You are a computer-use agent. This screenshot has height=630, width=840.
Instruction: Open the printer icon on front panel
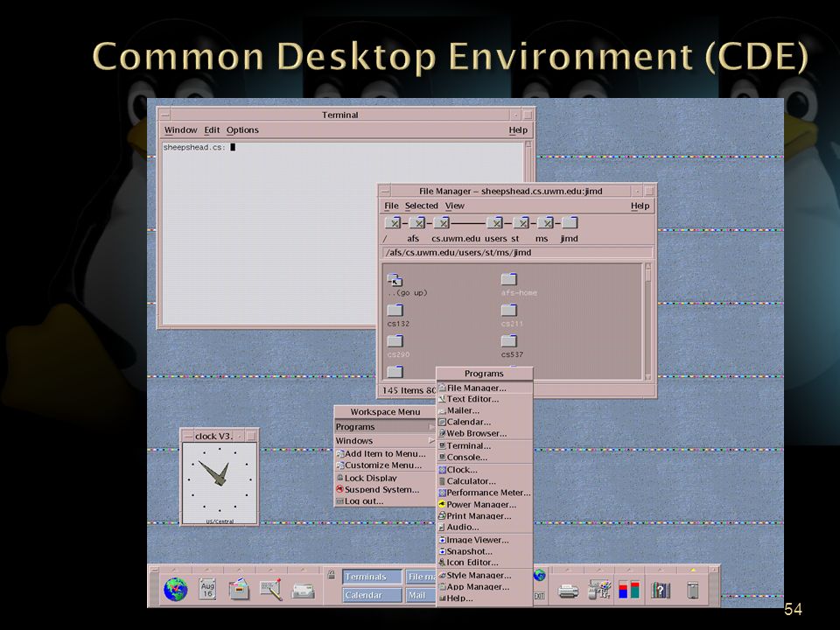pyautogui.click(x=568, y=591)
